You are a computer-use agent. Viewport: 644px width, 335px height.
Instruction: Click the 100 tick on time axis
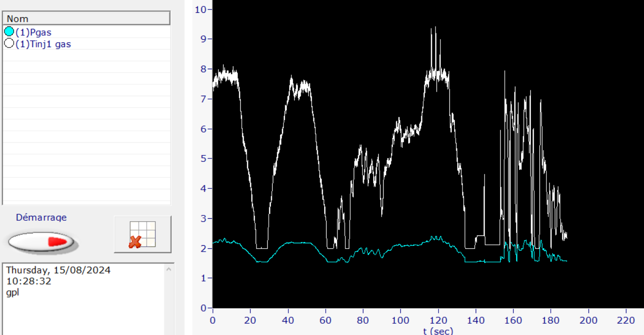[x=400, y=320]
